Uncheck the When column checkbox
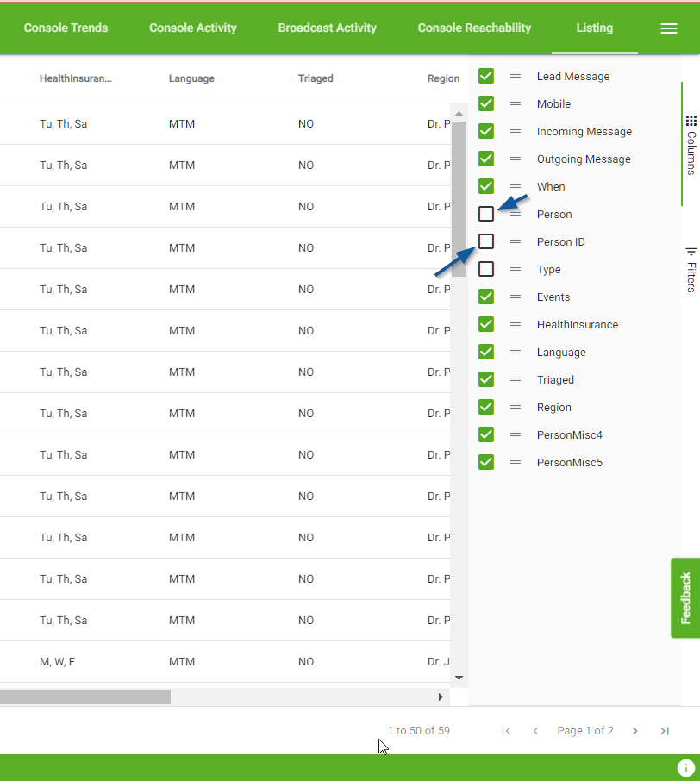 tap(486, 186)
